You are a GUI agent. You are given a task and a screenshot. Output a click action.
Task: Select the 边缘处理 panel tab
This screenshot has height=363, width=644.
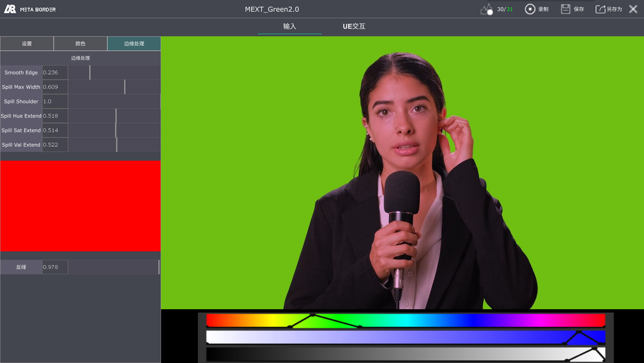[x=134, y=44]
